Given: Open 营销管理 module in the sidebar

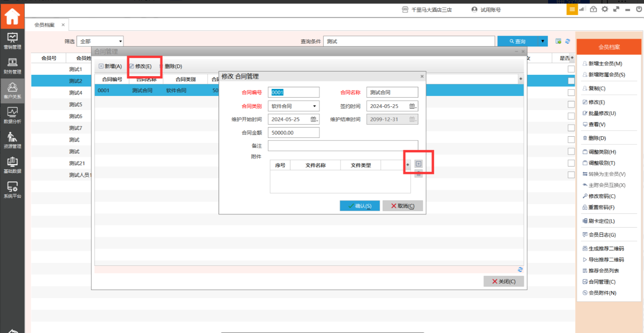Looking at the screenshot, I should 12,41.
